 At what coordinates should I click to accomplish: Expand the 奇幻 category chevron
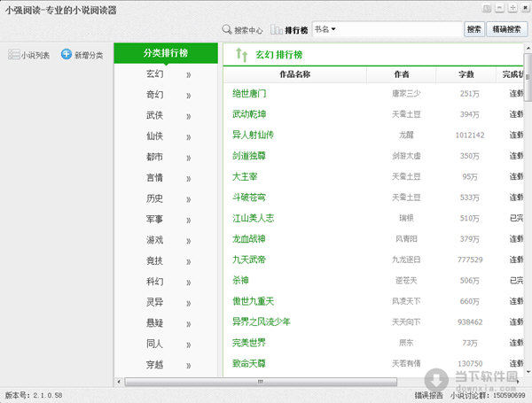pos(189,96)
